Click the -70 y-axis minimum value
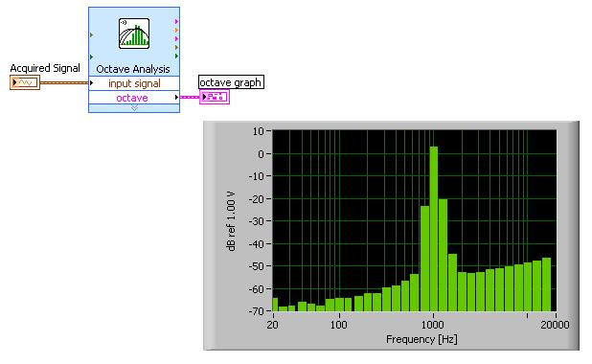 257,311
